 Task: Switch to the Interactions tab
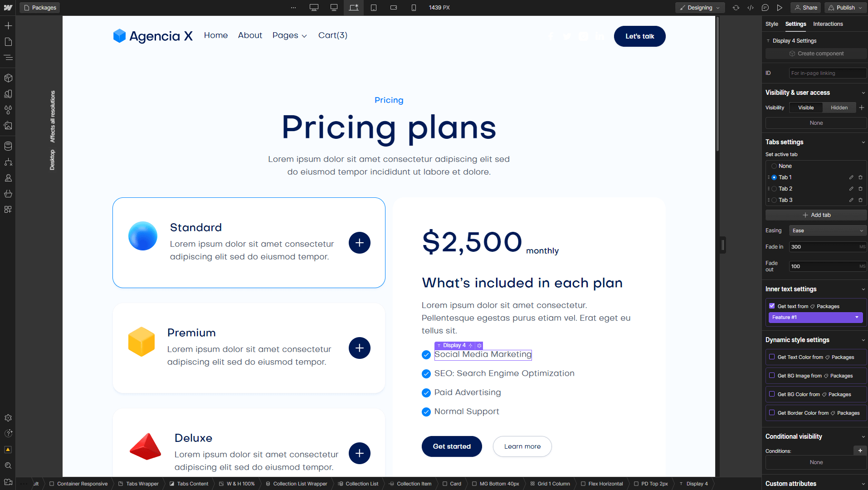828,24
